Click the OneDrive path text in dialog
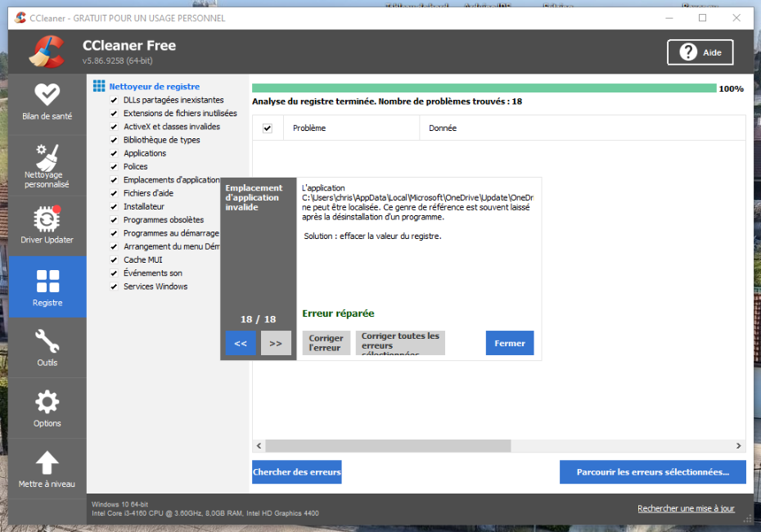 click(x=417, y=197)
